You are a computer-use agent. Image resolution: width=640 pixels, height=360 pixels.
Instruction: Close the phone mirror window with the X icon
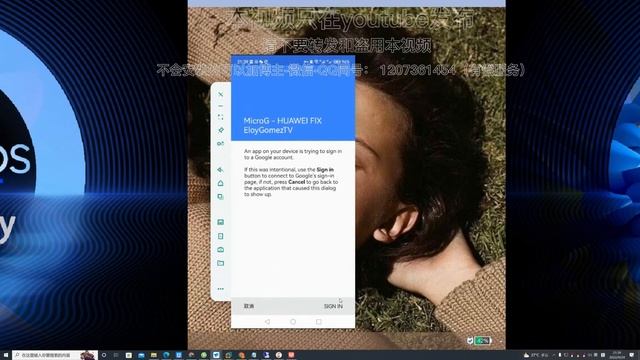click(220, 94)
